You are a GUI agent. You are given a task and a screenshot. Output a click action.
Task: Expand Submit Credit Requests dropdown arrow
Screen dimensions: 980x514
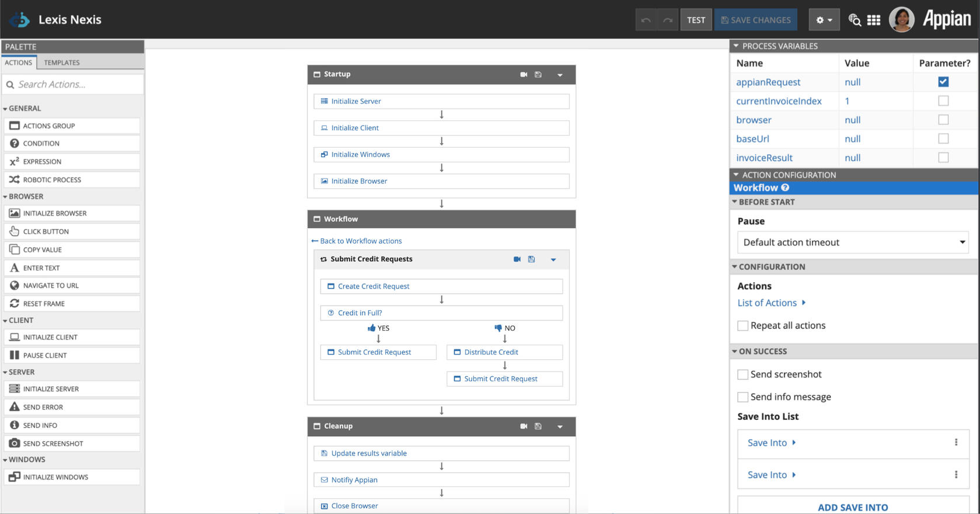click(553, 259)
